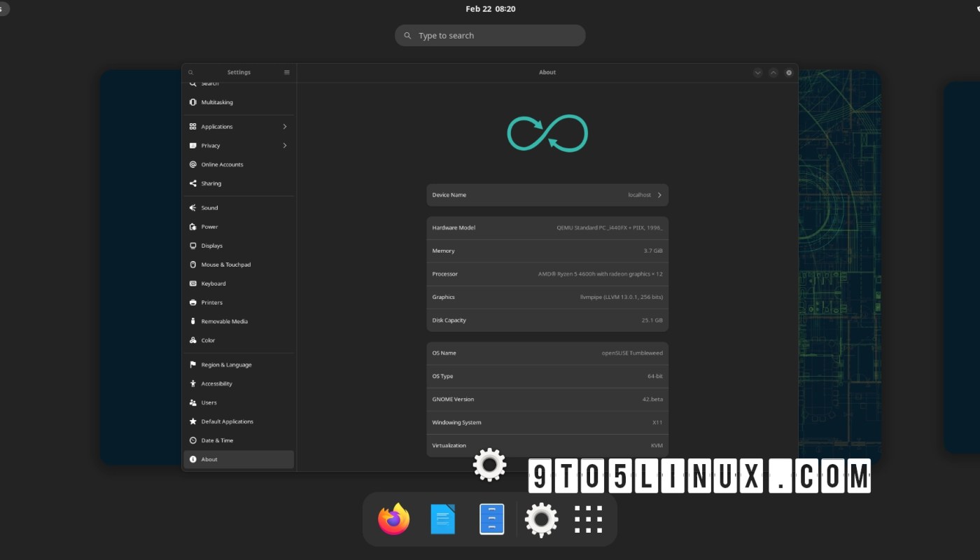980x560 pixels.
Task: Click the Applications grid icon in the sidebar
Action: [193, 127]
